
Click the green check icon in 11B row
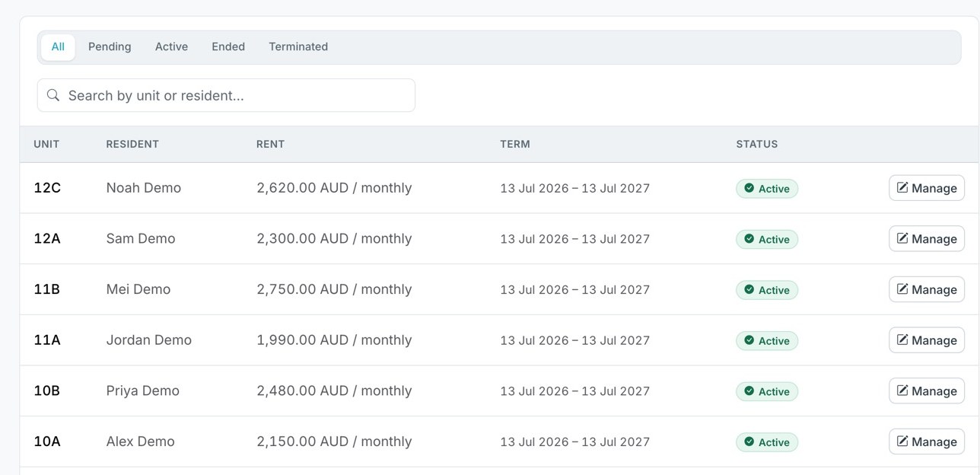coord(749,289)
